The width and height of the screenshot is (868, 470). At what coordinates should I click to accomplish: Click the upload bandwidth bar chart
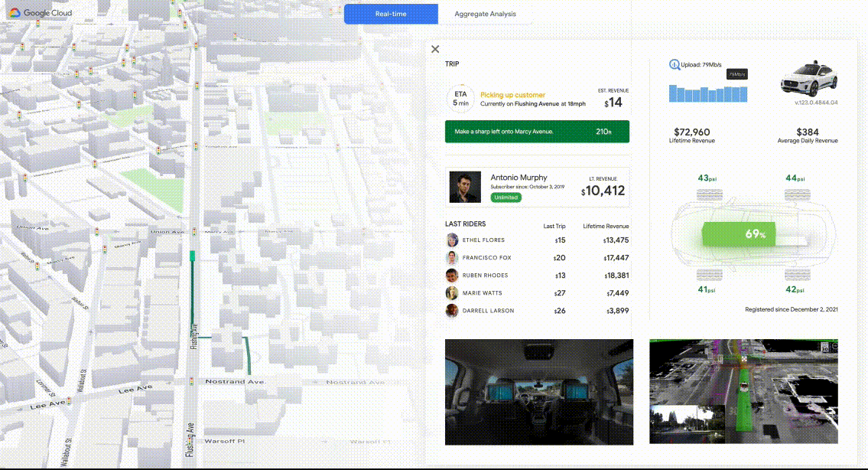pos(708,93)
